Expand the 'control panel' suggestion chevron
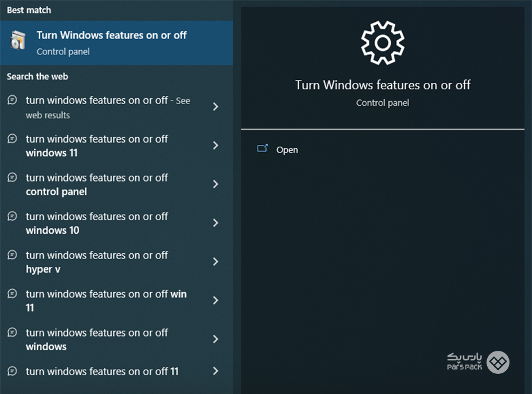 (x=215, y=184)
